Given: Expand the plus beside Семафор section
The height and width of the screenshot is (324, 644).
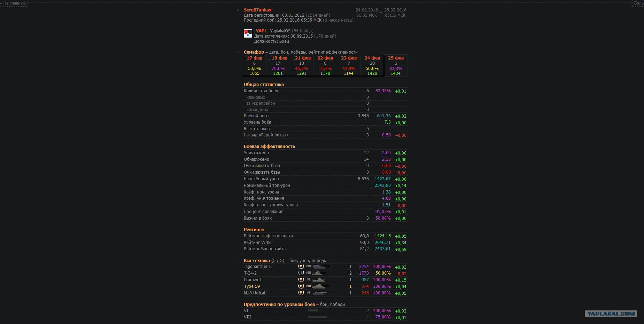Looking at the screenshot, I should click(x=238, y=53).
